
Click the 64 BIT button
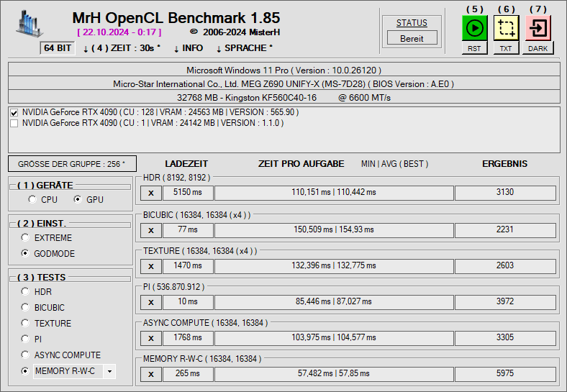point(58,48)
